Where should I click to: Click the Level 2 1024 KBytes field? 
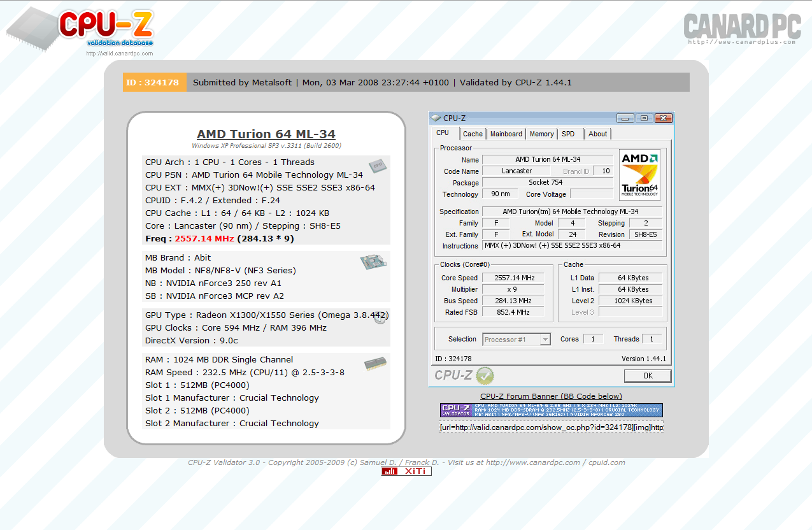630,301
